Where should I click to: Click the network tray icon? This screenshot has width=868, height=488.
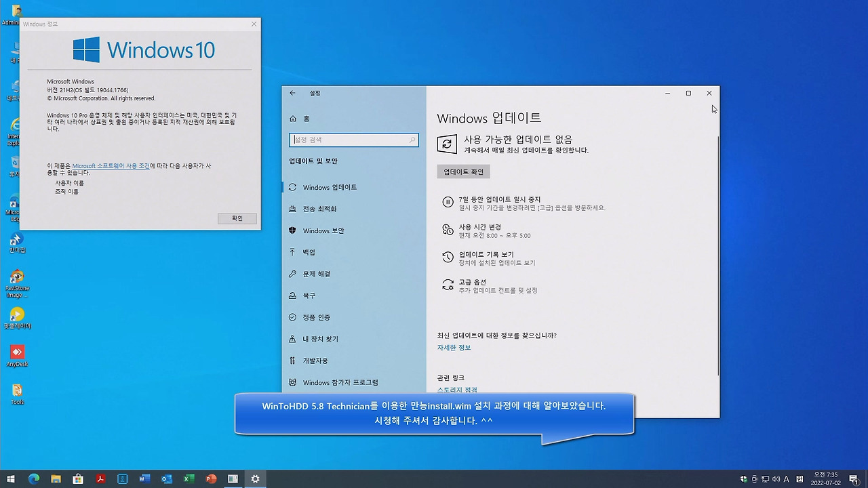pos(764,479)
